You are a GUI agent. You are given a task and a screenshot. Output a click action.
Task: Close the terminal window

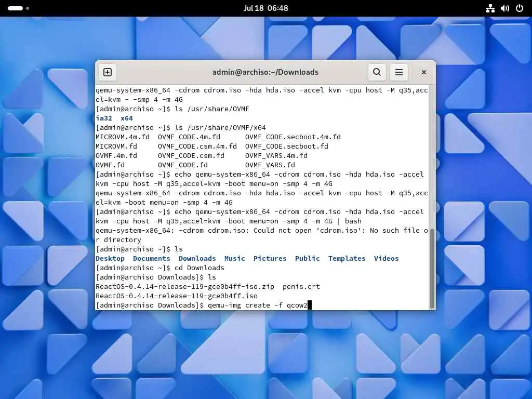pos(424,72)
